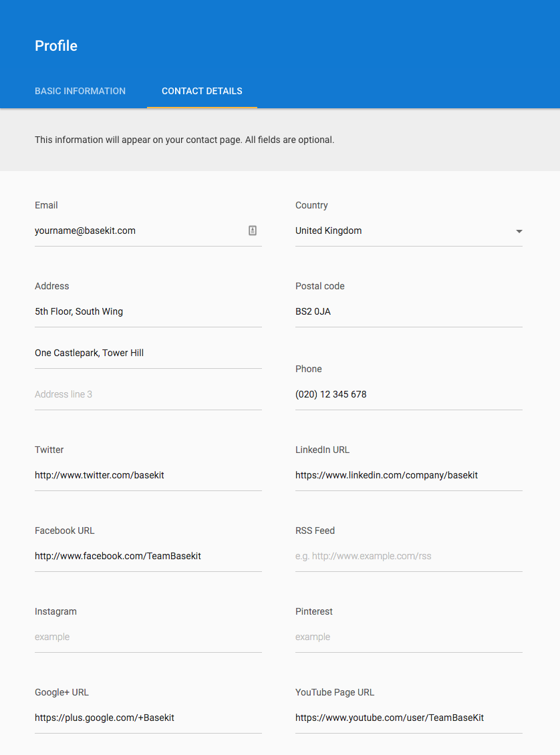Focus the first Address line field
Screen dimensions: 560x755
(x=148, y=311)
